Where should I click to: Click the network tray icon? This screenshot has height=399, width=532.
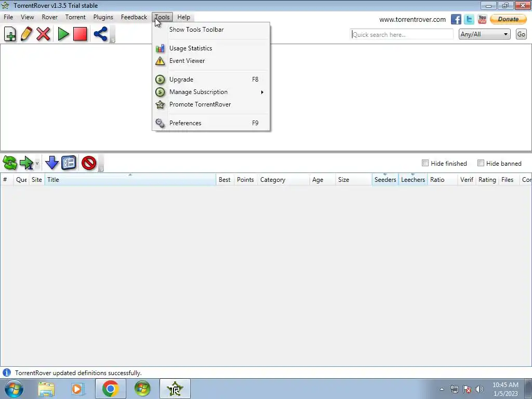454,389
